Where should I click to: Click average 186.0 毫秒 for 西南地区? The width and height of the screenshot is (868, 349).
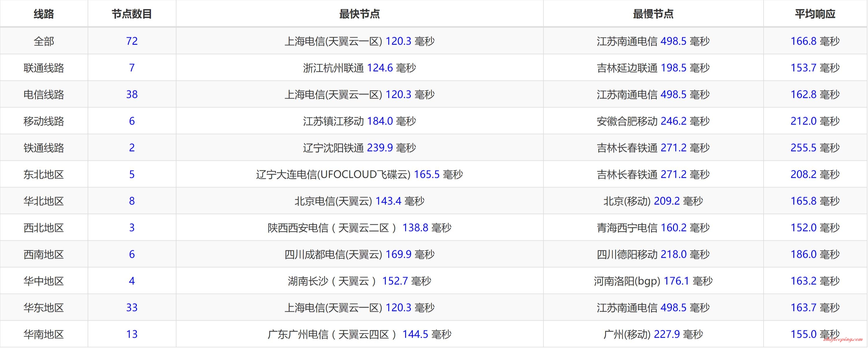click(x=815, y=255)
